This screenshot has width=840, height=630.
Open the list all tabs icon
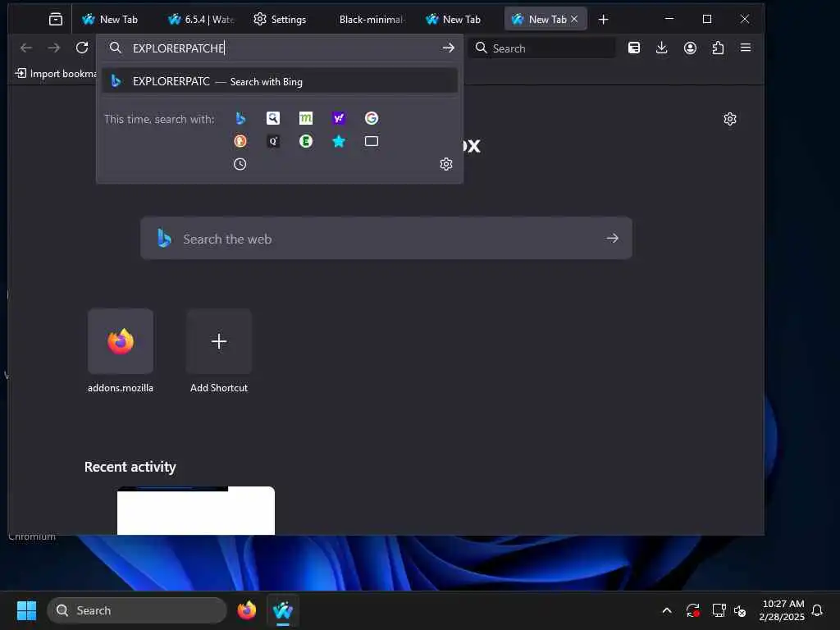pos(56,20)
